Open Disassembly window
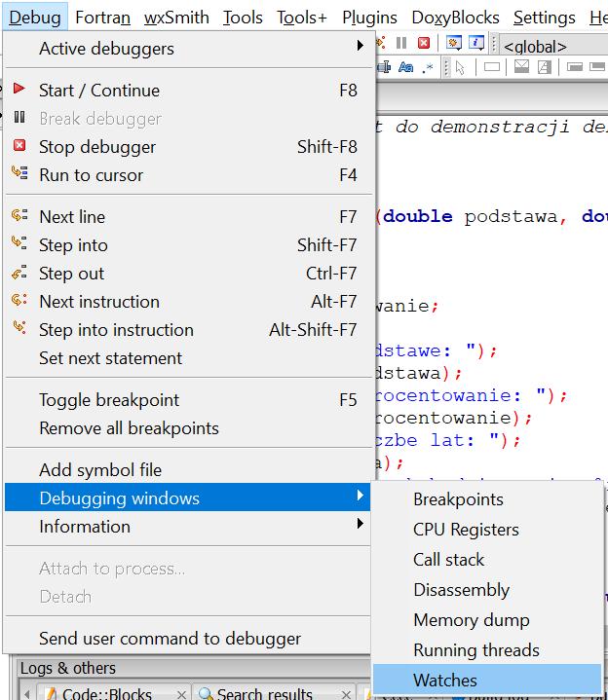 (487, 590)
